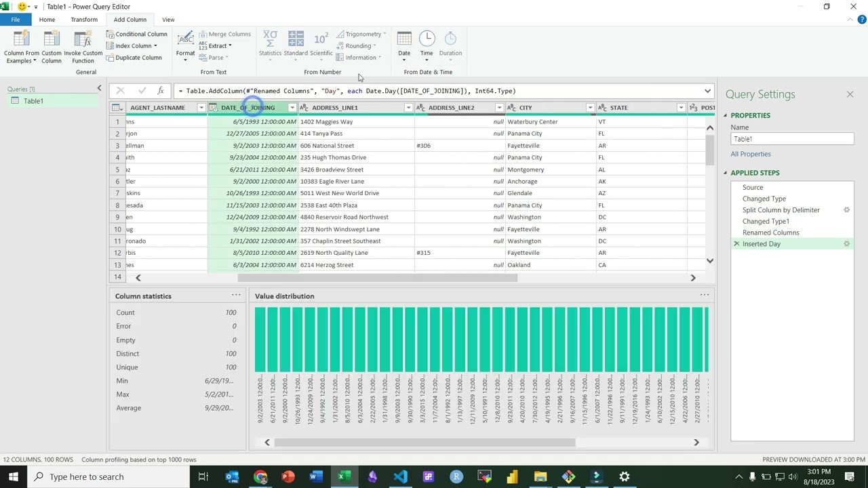Click the Windows taskbar search box
The image size is (868, 488).
point(108,476)
